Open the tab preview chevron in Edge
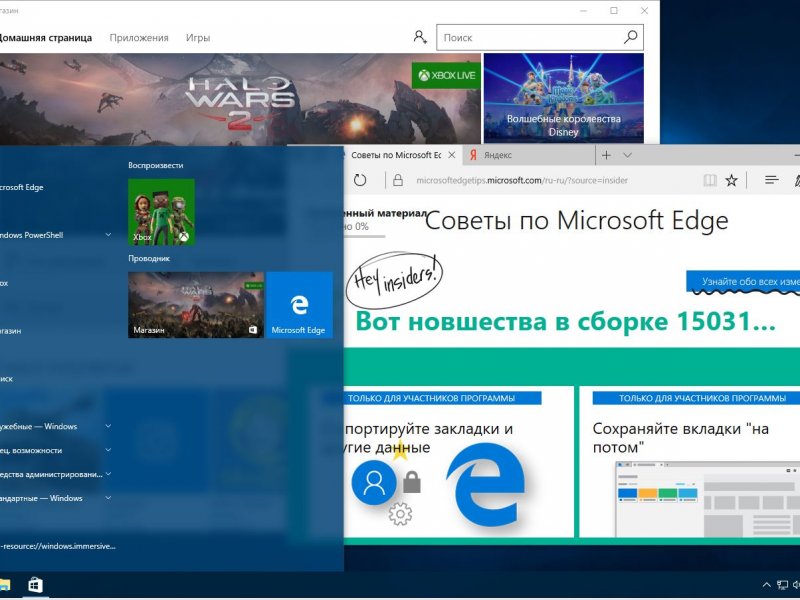This screenshot has width=800, height=600. 628,155
